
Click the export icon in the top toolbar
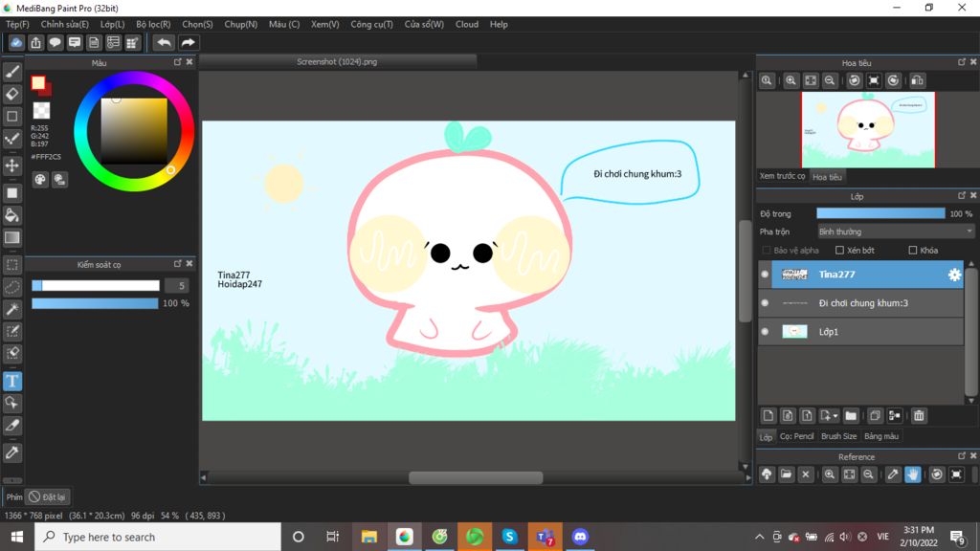[x=35, y=42]
